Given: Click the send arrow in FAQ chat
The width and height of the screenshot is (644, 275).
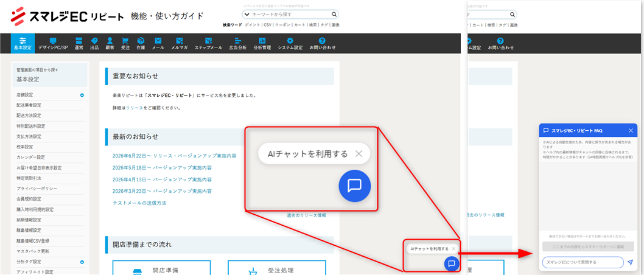Looking at the screenshot, I should pos(631,262).
